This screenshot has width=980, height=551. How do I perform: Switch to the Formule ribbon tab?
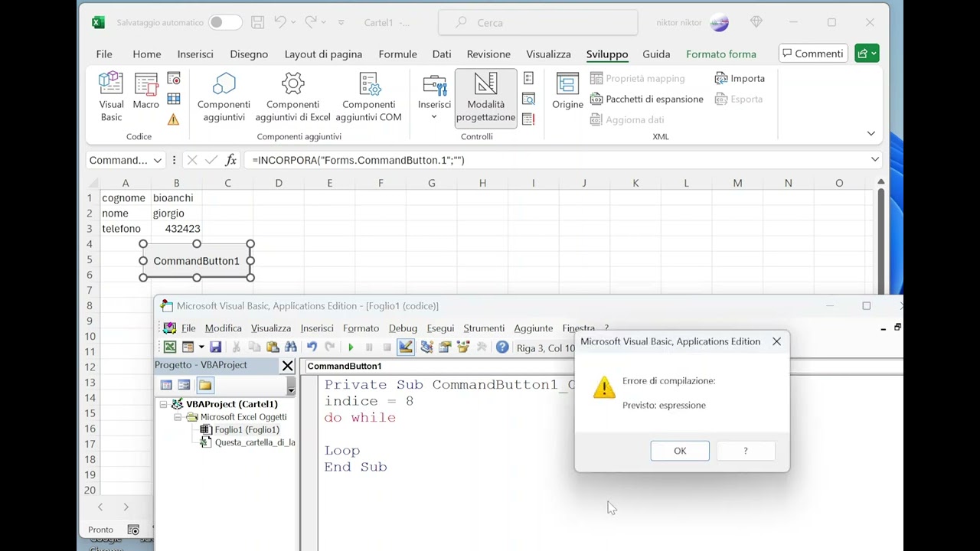[397, 54]
